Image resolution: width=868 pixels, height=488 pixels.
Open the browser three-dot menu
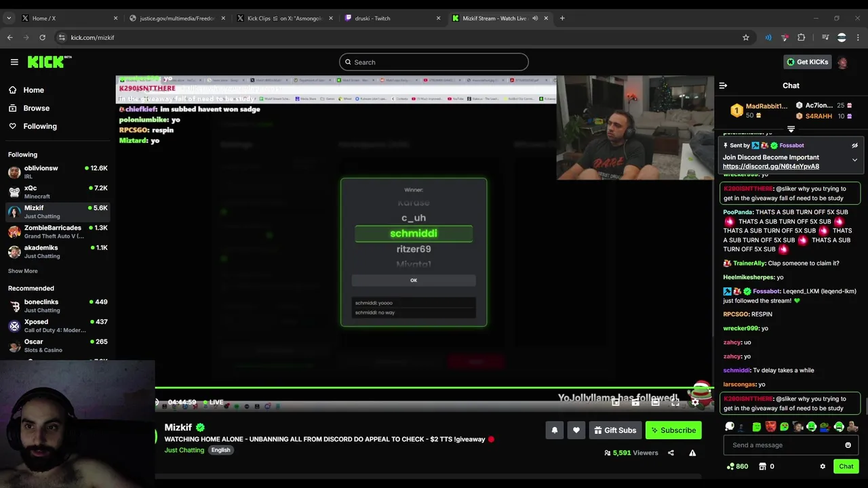coord(858,37)
